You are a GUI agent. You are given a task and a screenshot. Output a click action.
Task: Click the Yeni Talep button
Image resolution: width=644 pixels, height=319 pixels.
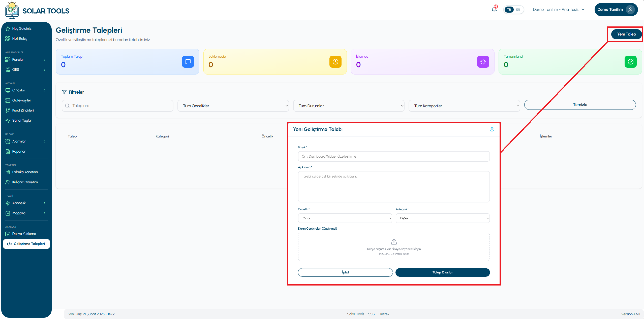(x=626, y=34)
